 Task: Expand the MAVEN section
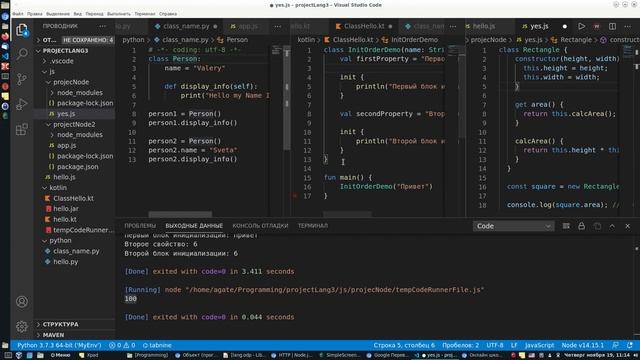pyautogui.click(x=74, y=335)
